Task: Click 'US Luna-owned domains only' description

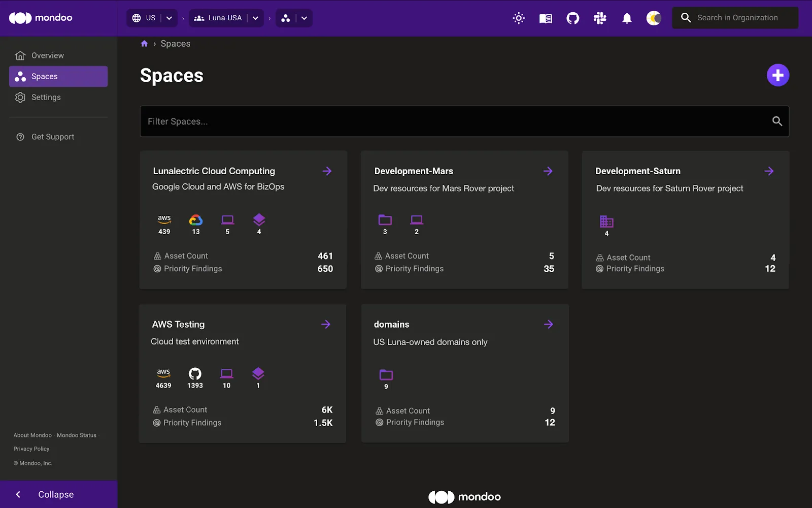Action: (x=430, y=342)
